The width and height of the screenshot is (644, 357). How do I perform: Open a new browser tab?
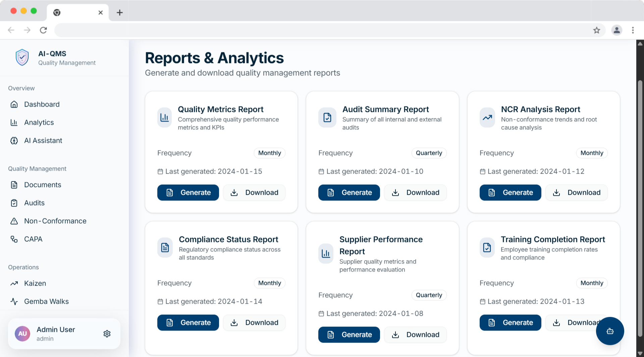click(x=119, y=13)
